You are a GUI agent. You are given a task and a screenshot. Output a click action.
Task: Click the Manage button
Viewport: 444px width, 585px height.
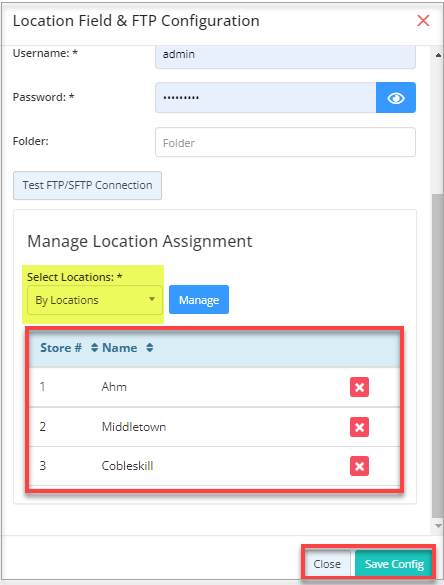coord(199,300)
